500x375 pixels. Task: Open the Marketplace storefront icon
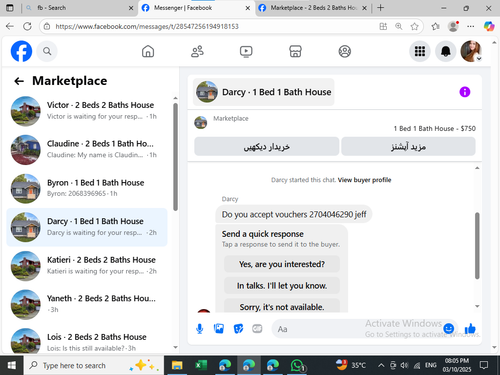295,51
